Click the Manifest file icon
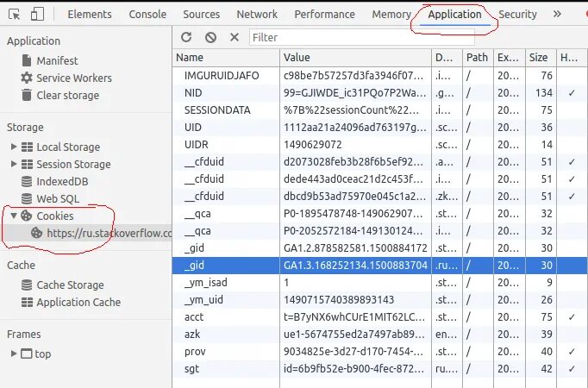This screenshot has width=588, height=388. click(27, 60)
